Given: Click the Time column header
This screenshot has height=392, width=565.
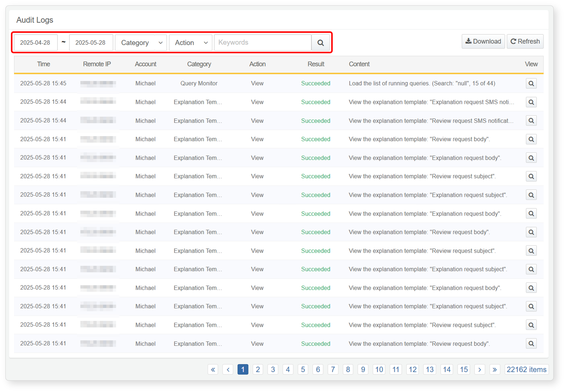Looking at the screenshot, I should point(43,64).
